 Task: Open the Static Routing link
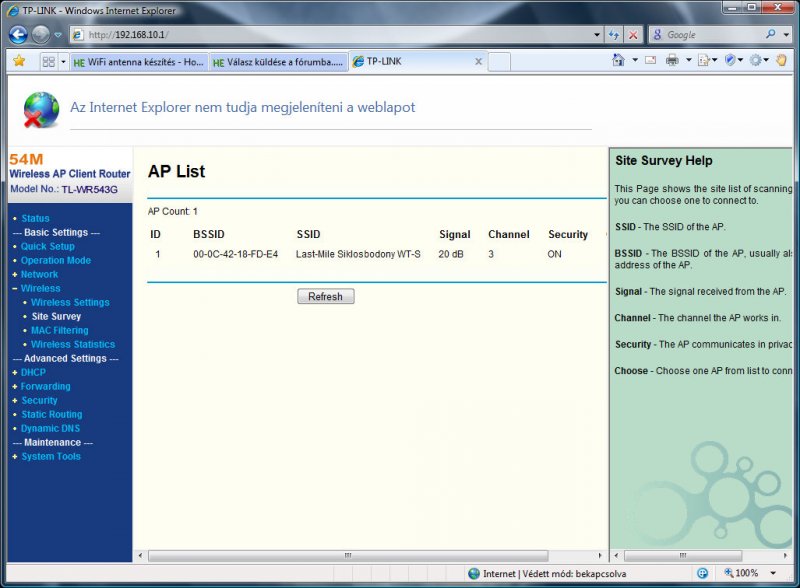pos(52,414)
